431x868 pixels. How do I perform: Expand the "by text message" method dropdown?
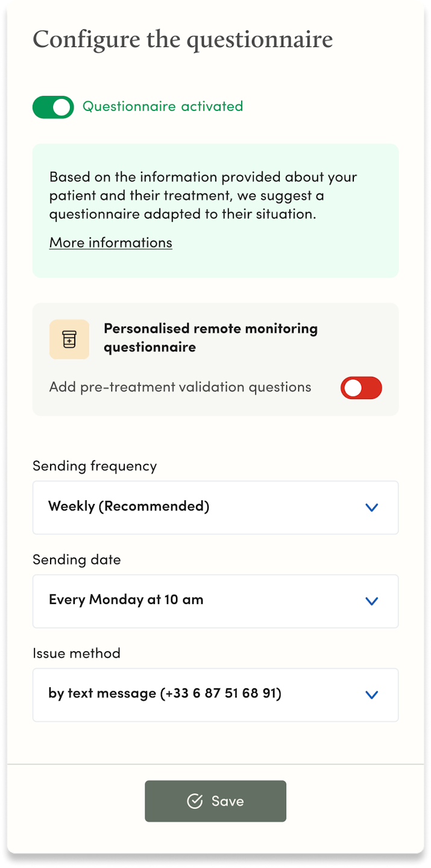215,694
